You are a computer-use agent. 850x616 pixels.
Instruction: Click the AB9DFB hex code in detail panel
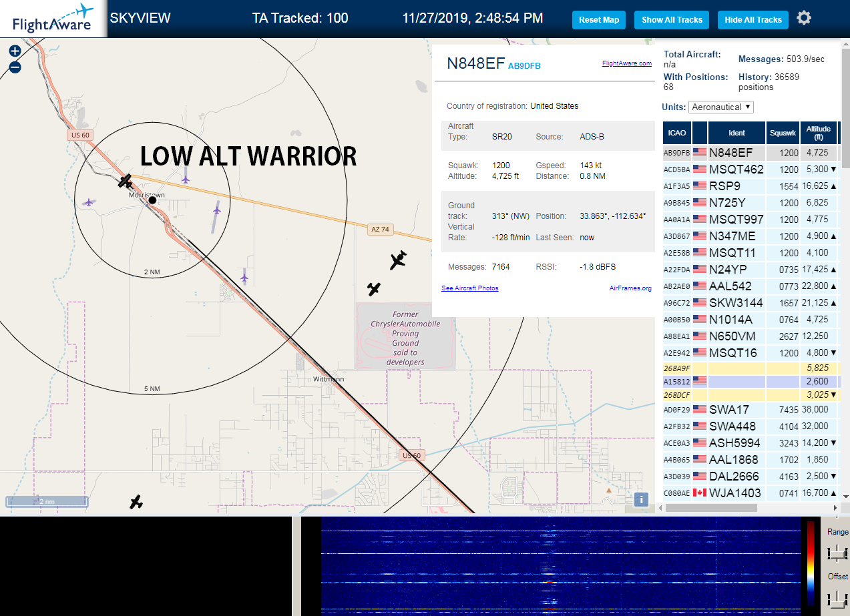coord(524,65)
